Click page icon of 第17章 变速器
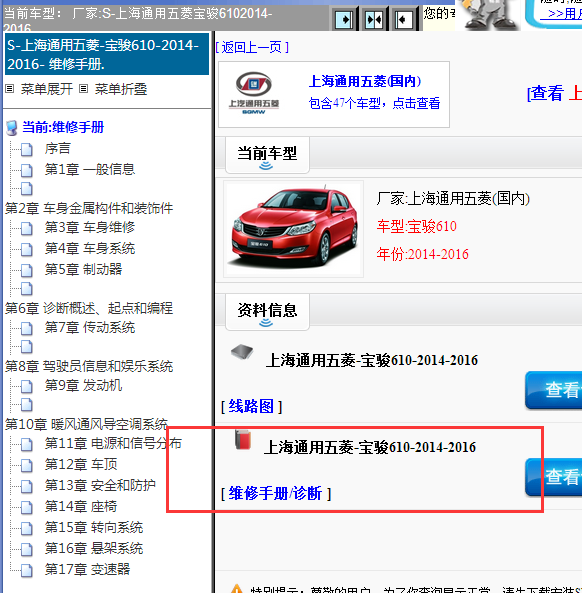The height and width of the screenshot is (593, 582). [26, 570]
